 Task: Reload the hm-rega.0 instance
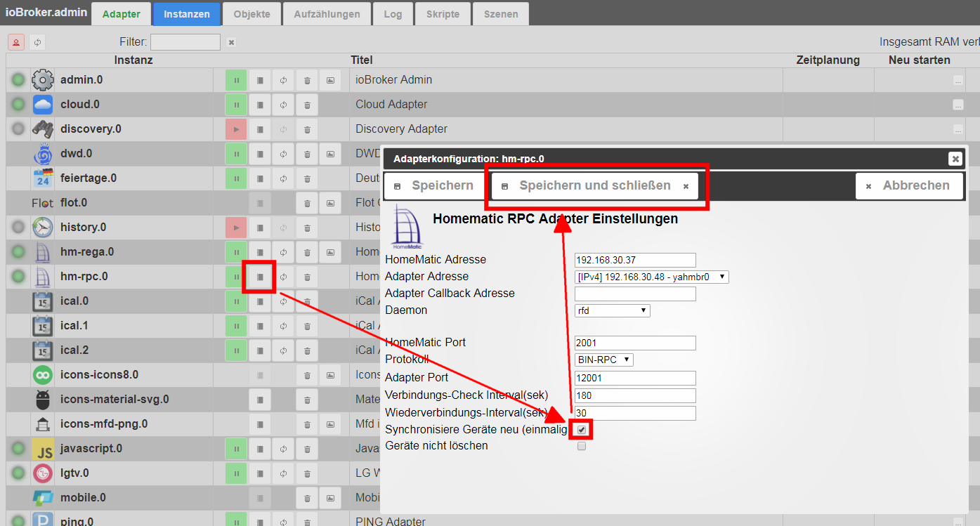coord(283,252)
